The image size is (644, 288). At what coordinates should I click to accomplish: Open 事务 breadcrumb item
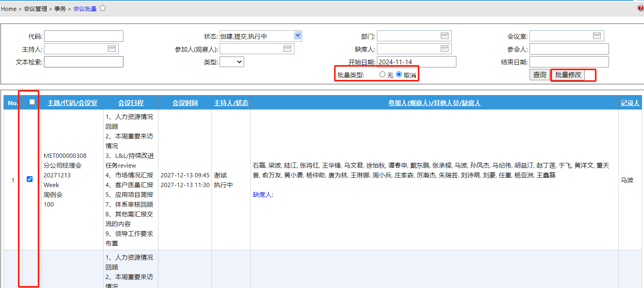[x=60, y=9]
